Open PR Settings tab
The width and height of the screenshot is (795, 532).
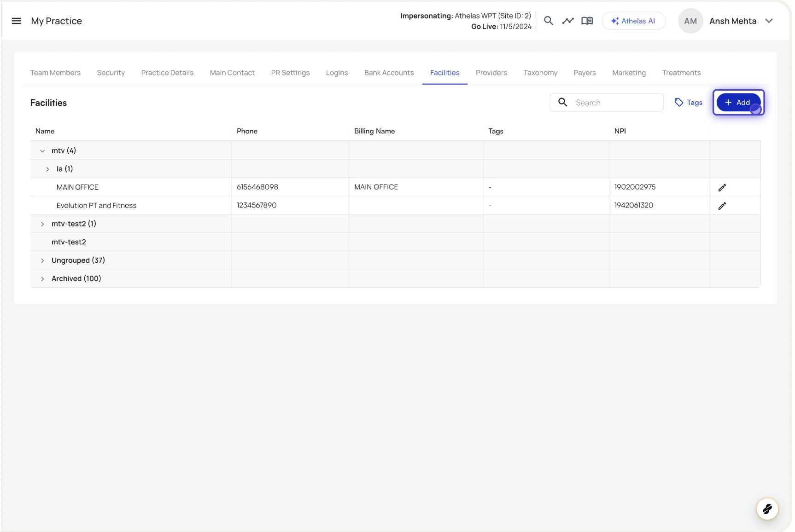point(290,73)
